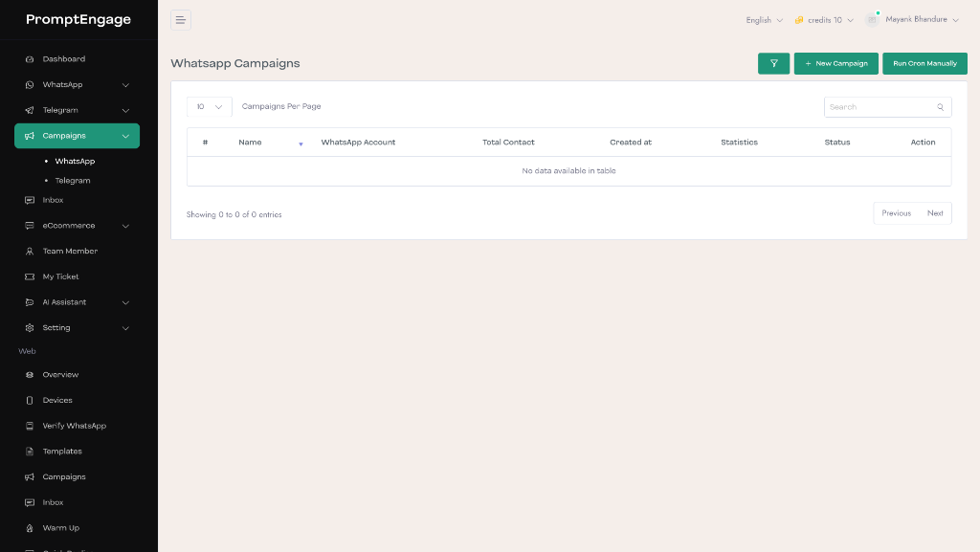Click the Total Contact column header
980x552 pixels.
(508, 143)
